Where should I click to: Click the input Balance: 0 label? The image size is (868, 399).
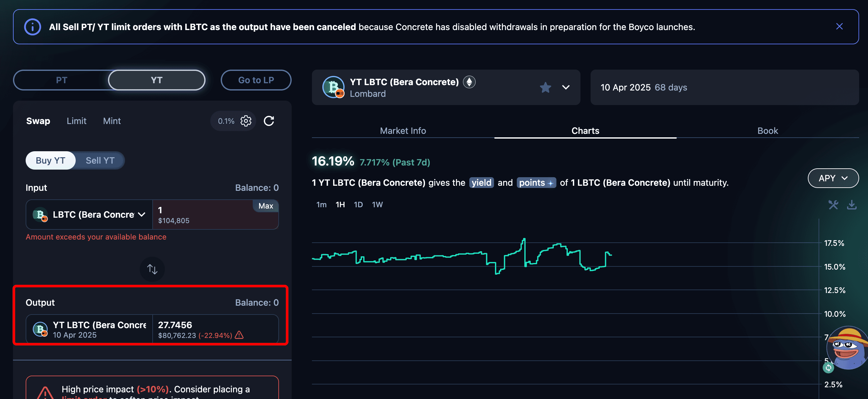point(257,188)
